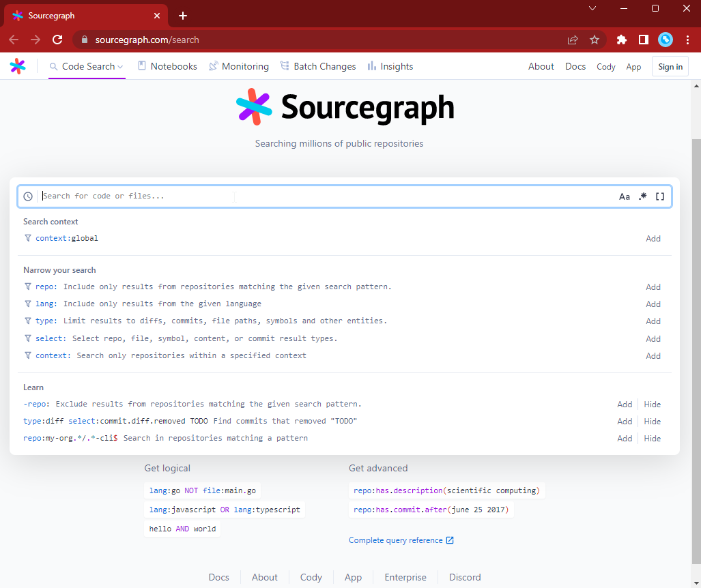This screenshot has width=701, height=588.
Task: Open search history clock icon
Action: point(28,196)
